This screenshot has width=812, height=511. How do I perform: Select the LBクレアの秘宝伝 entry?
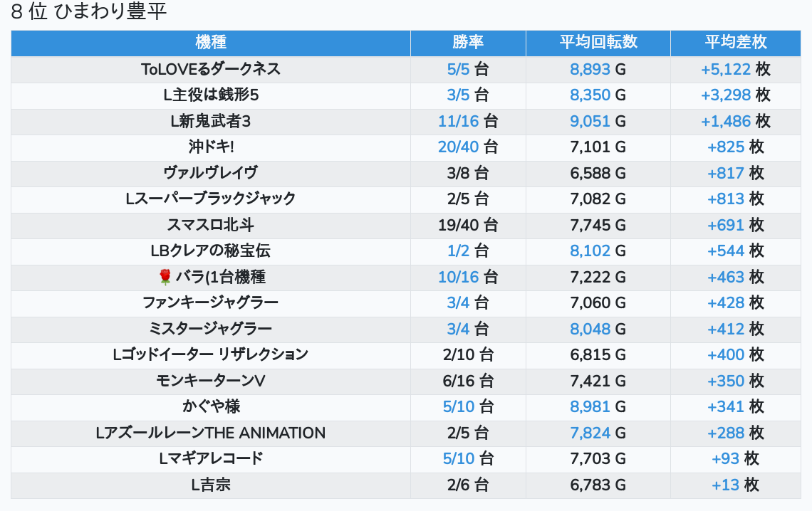pyautogui.click(x=211, y=251)
